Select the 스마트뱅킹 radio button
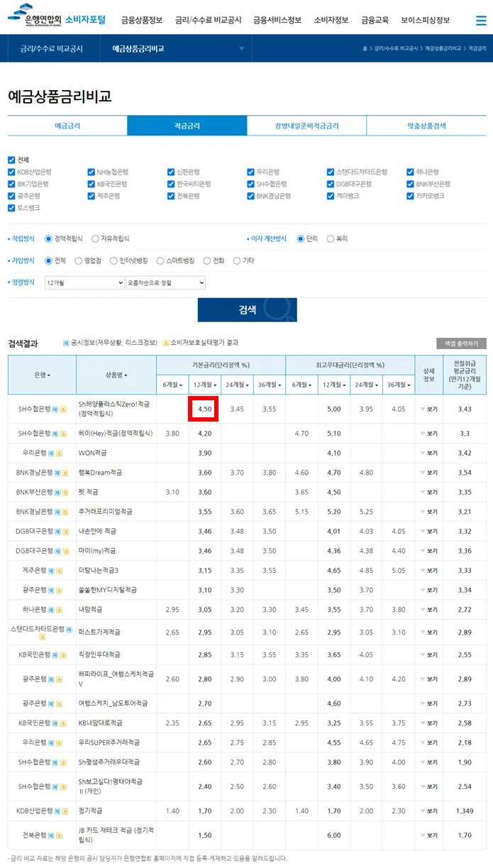Viewport: 493px width, 868px height. (x=161, y=261)
